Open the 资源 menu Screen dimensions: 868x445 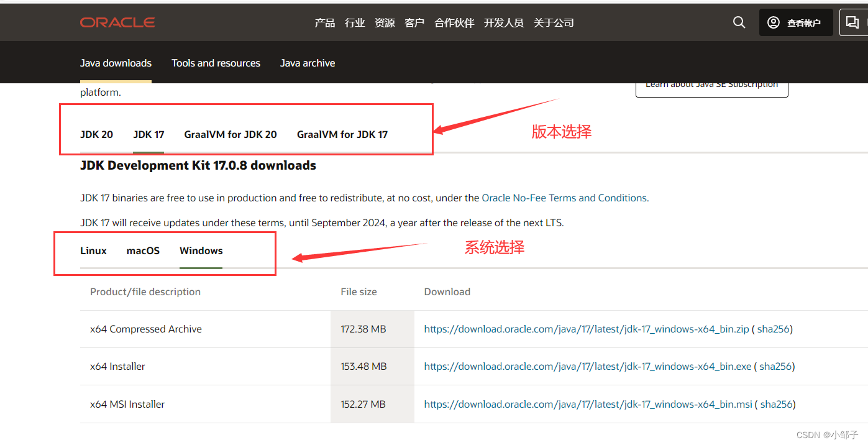pos(385,23)
